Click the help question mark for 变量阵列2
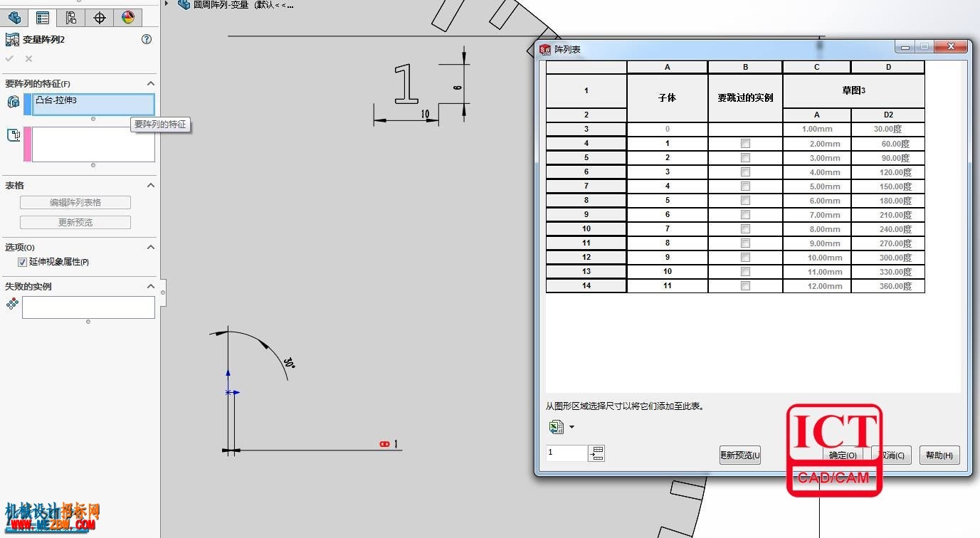980x538 pixels. coord(147,40)
